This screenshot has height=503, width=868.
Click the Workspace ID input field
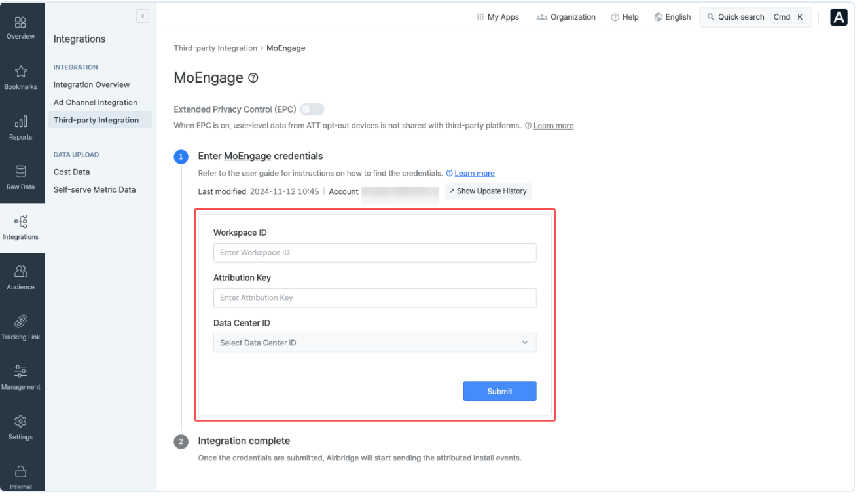coord(375,253)
